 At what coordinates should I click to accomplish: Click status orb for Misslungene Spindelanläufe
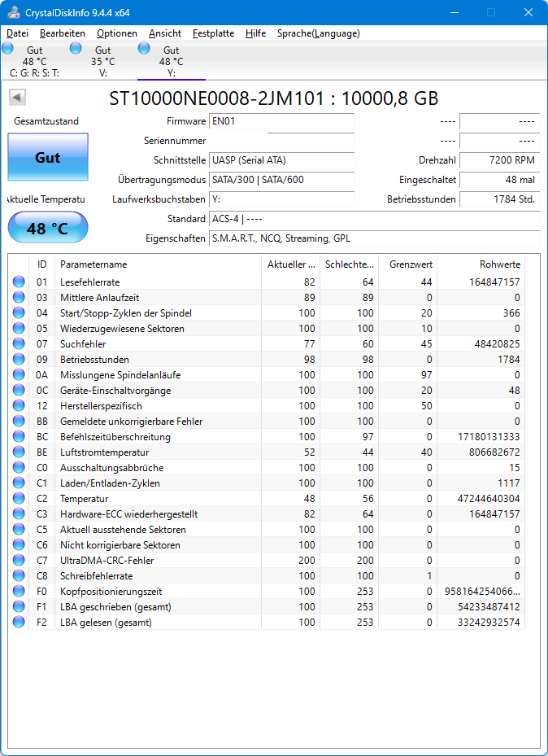pos(19,374)
